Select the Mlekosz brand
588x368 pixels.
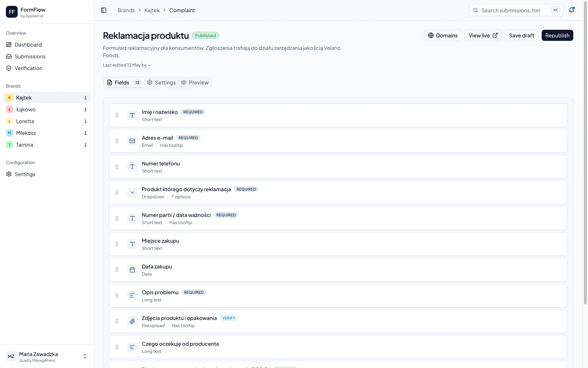[x=47, y=133]
